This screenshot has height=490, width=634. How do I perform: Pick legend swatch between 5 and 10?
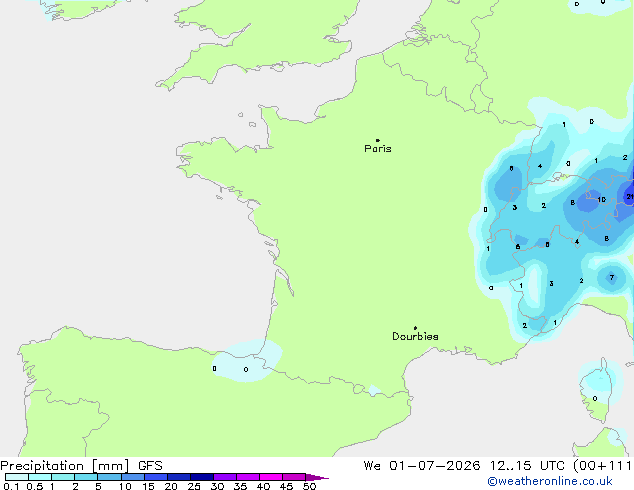pyautogui.click(x=109, y=477)
